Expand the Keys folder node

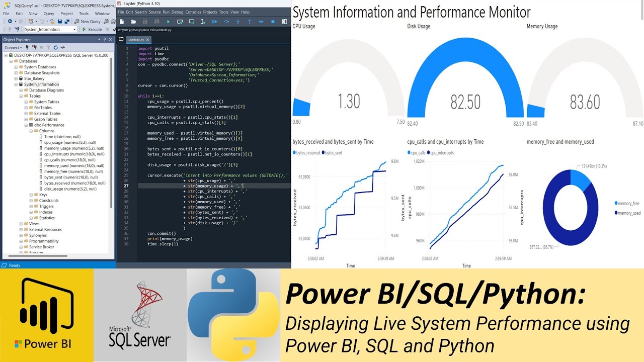[x=31, y=195]
